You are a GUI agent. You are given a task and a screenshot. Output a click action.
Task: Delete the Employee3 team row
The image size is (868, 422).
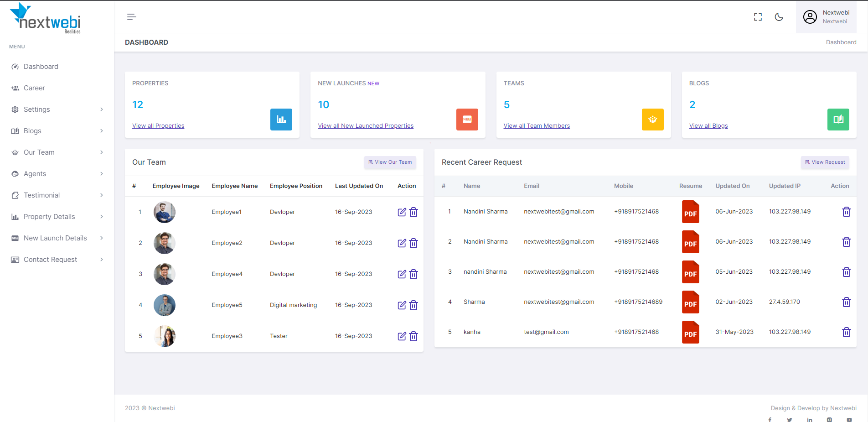coord(413,336)
